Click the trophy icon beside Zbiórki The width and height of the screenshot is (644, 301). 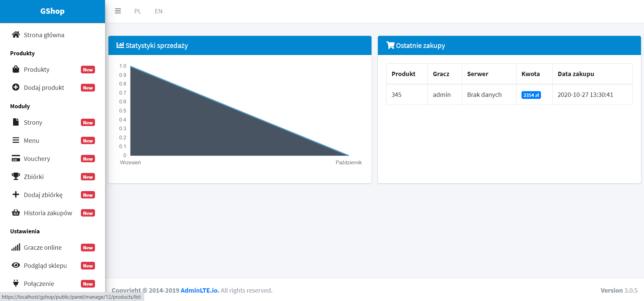(x=16, y=176)
